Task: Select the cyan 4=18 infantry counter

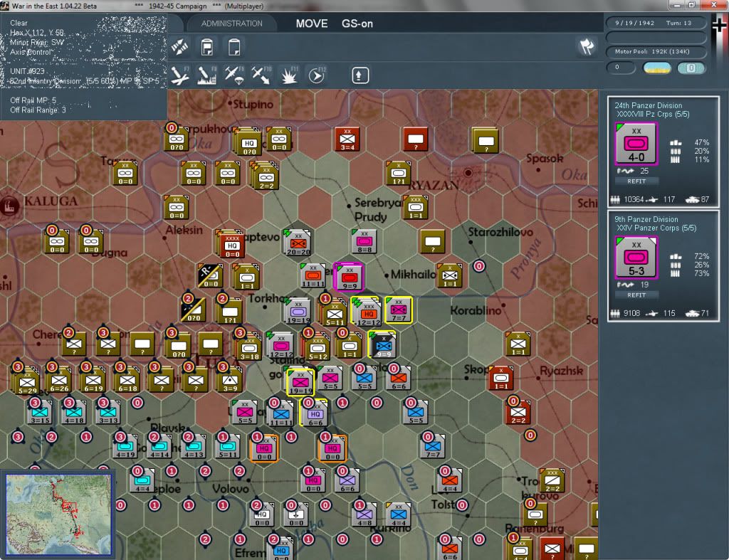Action: point(74,412)
